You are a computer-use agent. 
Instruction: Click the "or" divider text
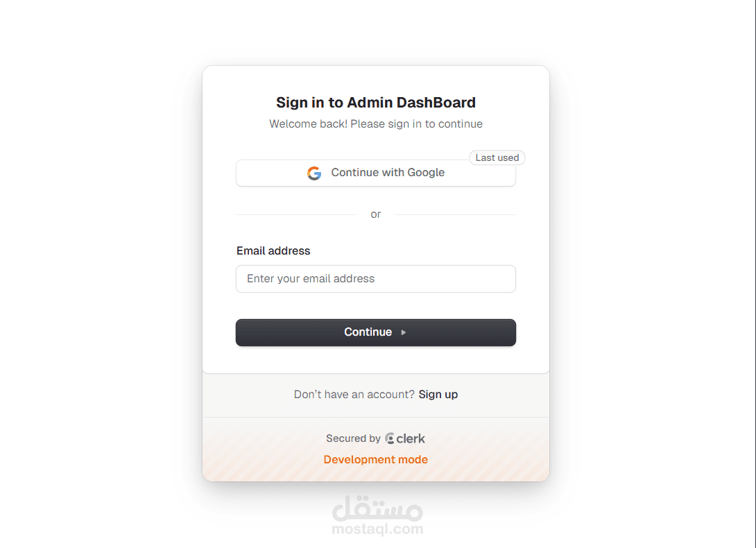(375, 214)
